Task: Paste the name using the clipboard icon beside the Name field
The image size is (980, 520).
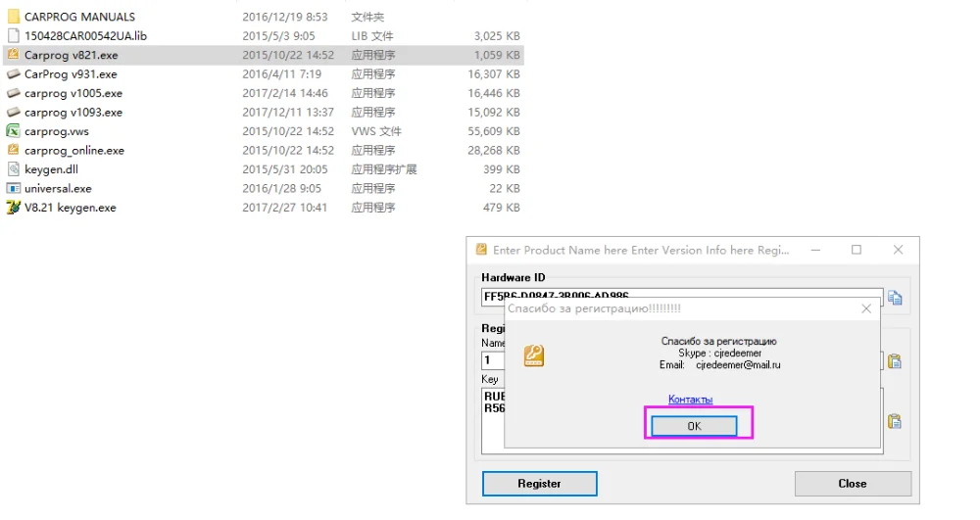Action: (895, 361)
